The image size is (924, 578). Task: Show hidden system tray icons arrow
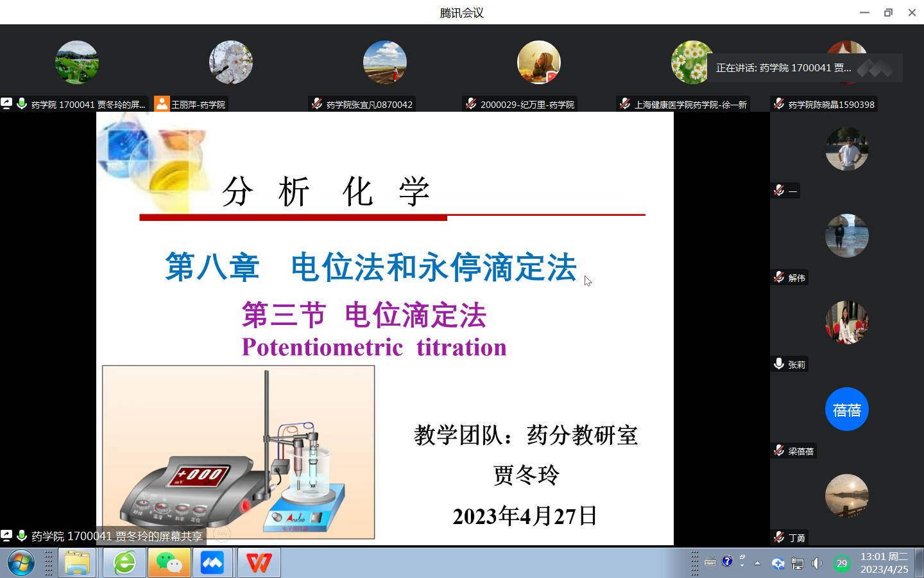tap(757, 563)
